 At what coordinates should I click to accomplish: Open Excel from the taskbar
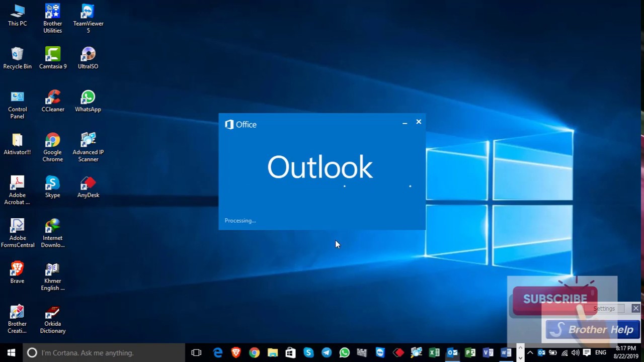434,353
